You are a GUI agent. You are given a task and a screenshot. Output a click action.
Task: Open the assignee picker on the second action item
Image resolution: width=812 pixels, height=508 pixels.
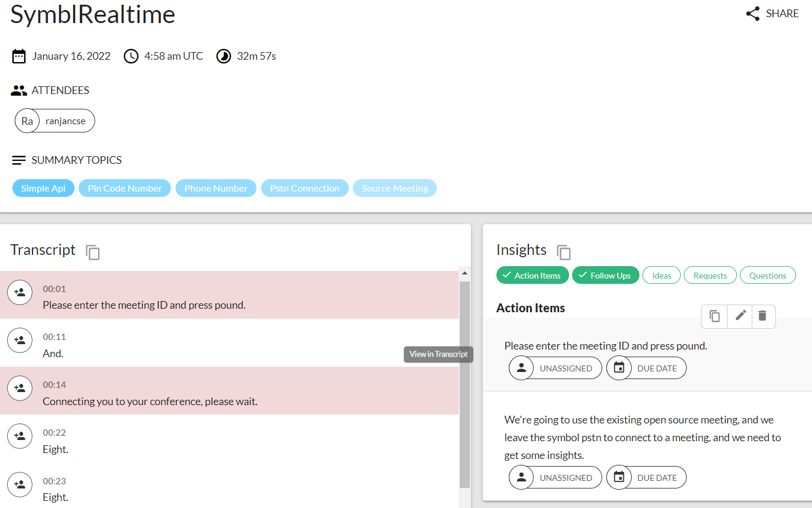tap(555, 477)
